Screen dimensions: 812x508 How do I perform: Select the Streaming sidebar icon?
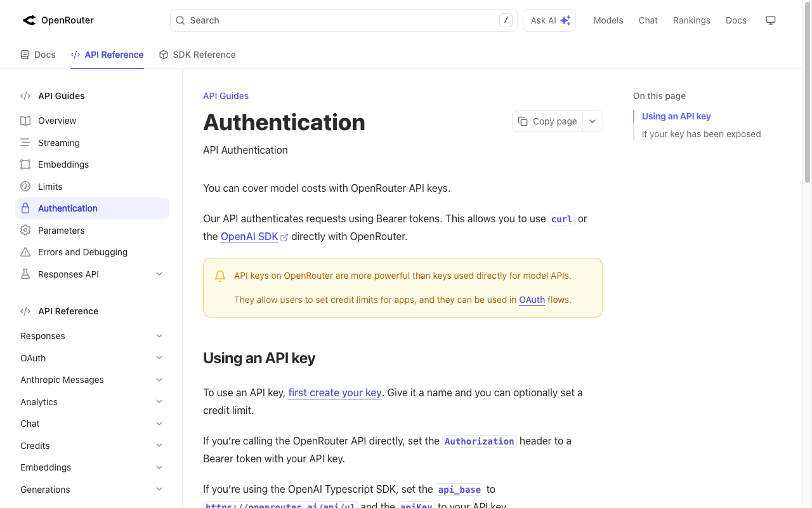[25, 142]
